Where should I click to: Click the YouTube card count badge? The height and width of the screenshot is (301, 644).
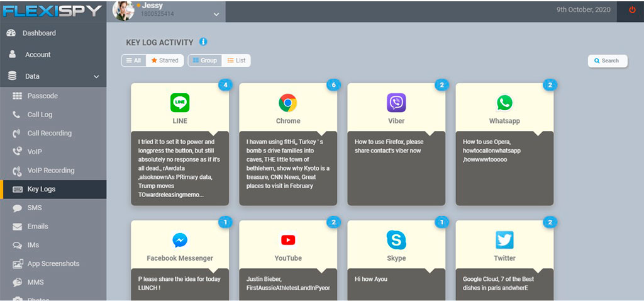point(333,222)
